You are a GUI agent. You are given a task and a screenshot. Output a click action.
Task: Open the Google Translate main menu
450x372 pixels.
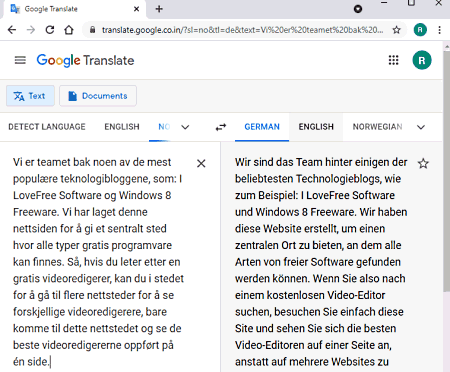[20, 60]
